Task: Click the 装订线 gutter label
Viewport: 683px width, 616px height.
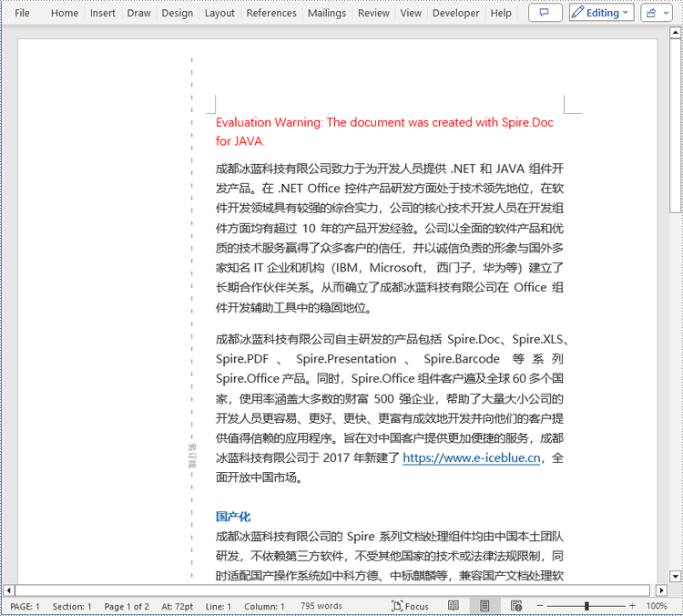Action: point(191,456)
